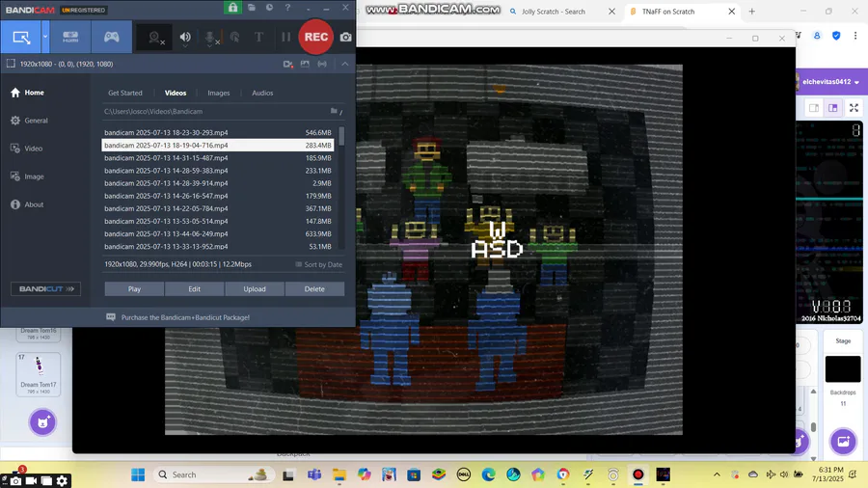Image resolution: width=868 pixels, height=488 pixels.
Task: Open scheduled recording clock icon
Action: (x=270, y=8)
